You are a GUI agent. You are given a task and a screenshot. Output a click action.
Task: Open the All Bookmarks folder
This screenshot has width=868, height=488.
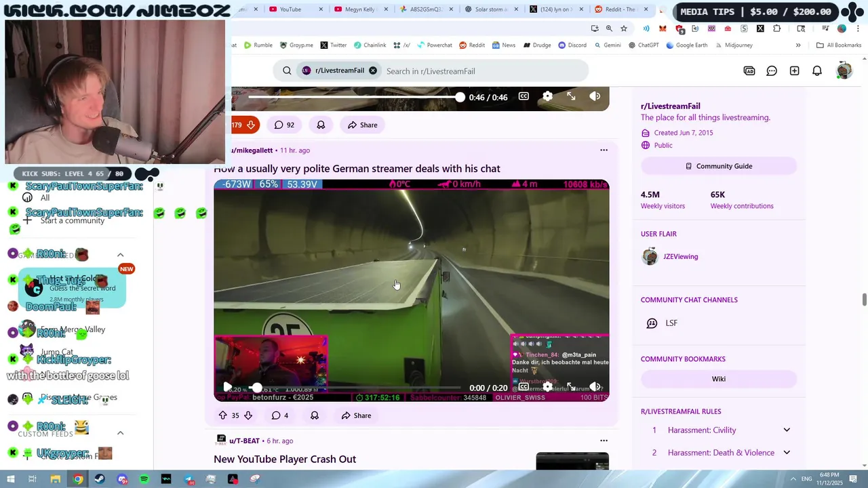839,45
